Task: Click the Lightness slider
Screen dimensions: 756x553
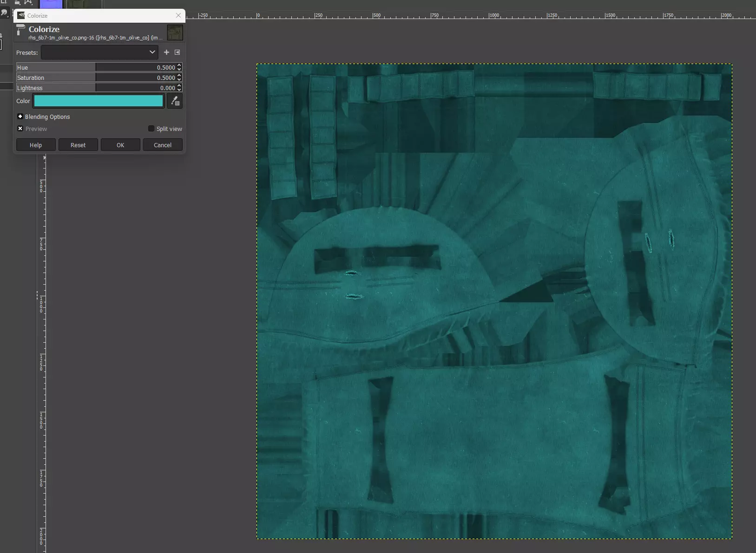Action: click(x=93, y=88)
